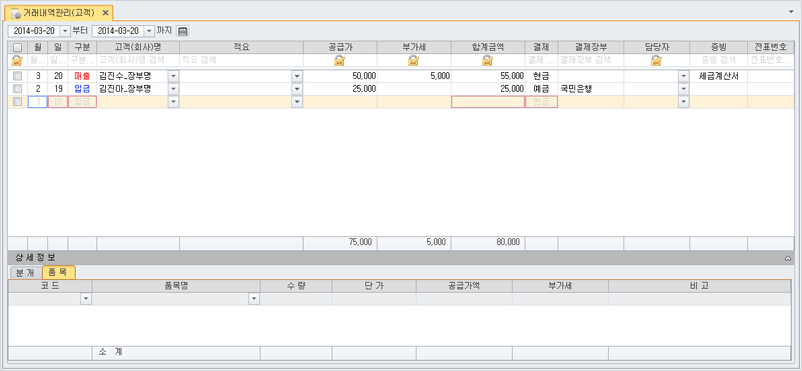The image size is (802, 371).
Task: Click the 증빙 검색 filter field
Action: [718, 60]
